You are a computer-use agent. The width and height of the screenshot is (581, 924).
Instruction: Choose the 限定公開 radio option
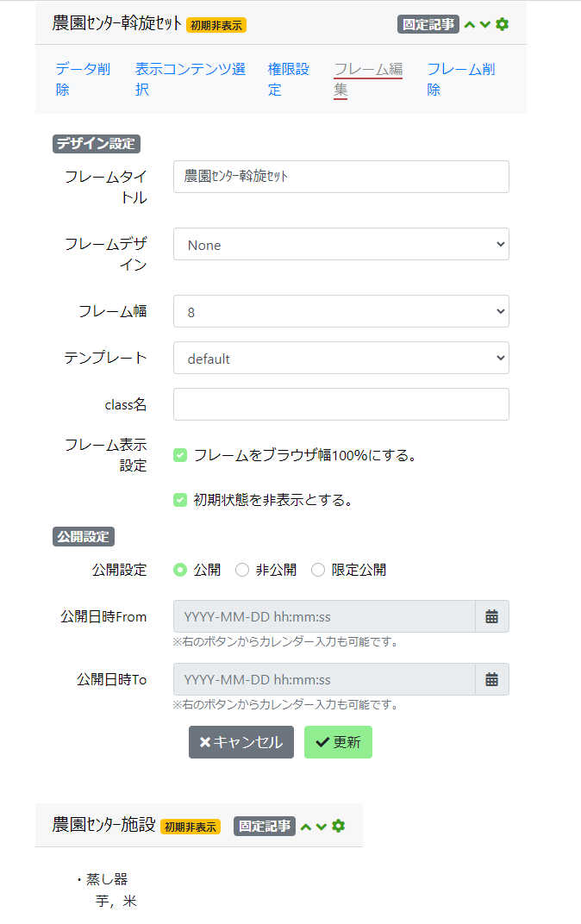pyautogui.click(x=318, y=570)
